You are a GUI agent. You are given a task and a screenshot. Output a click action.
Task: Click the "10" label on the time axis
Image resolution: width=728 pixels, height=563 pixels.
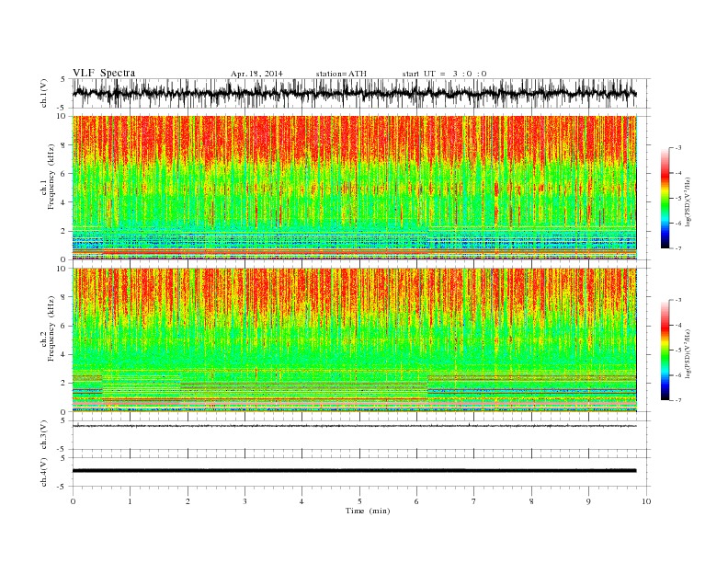[x=646, y=501]
